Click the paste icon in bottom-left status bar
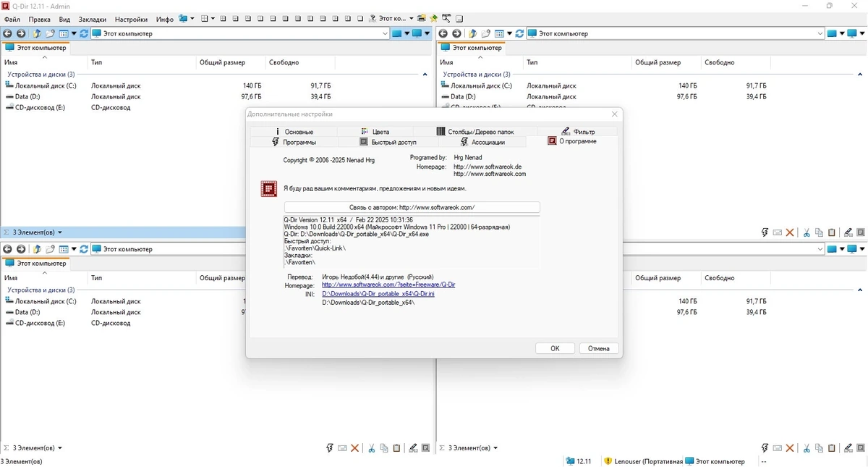The height and width of the screenshot is (467, 868). point(396,448)
